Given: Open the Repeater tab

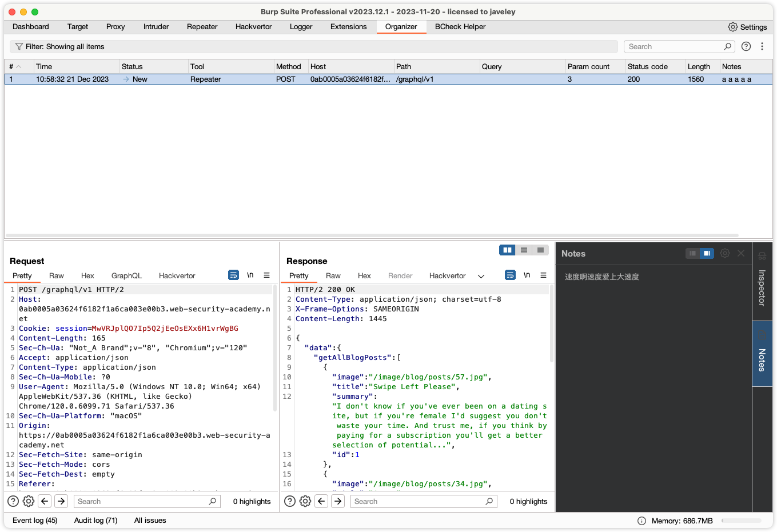Looking at the screenshot, I should tap(202, 27).
